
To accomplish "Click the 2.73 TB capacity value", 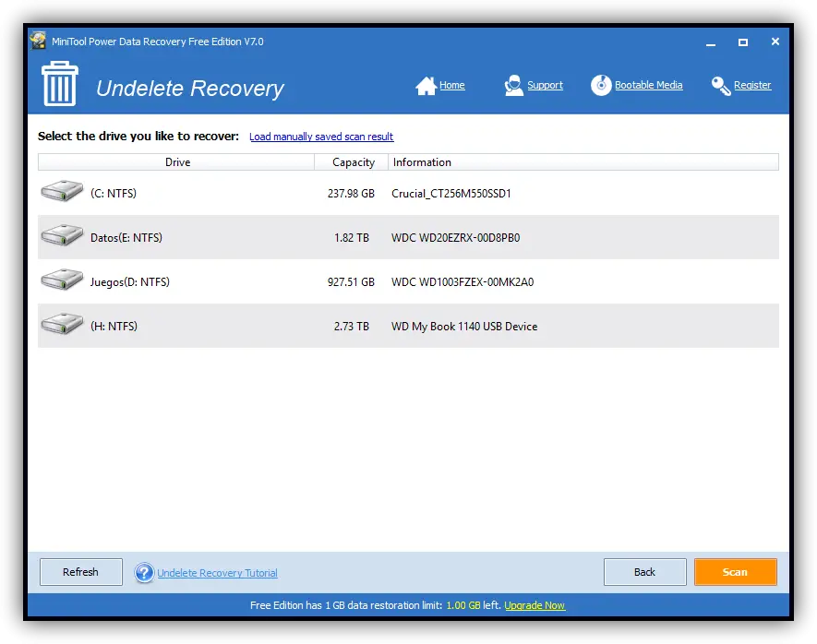I will tap(351, 326).
